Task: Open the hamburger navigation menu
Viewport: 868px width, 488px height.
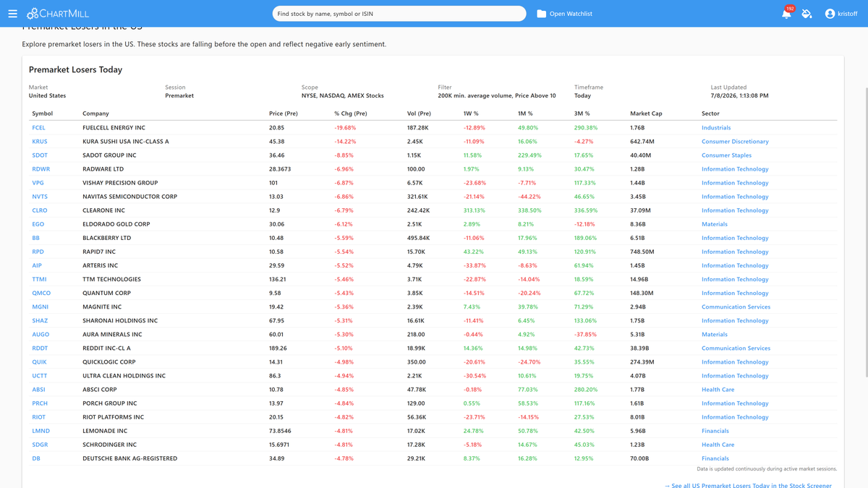Action: coord(12,14)
